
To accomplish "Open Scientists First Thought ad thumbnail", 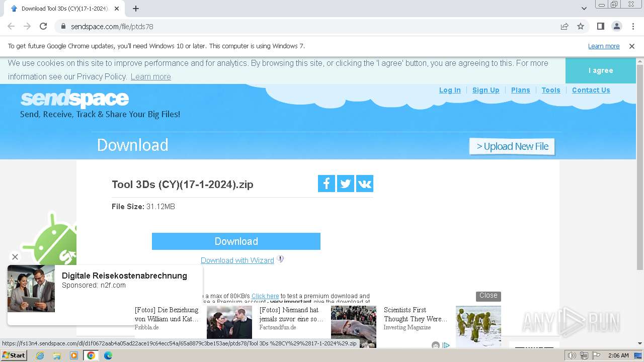I will pos(478,326).
